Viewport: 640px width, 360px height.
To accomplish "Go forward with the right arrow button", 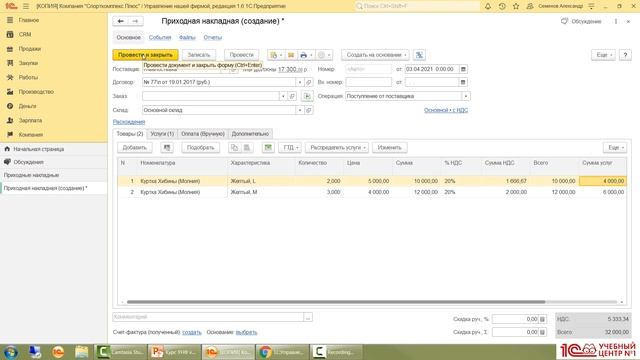I will (135, 21).
